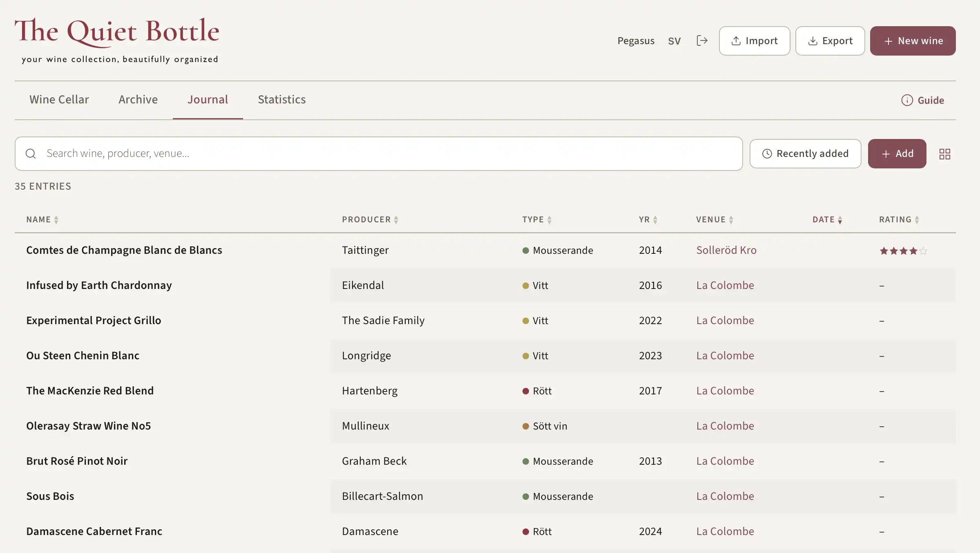Click the Add entry button

[897, 153]
